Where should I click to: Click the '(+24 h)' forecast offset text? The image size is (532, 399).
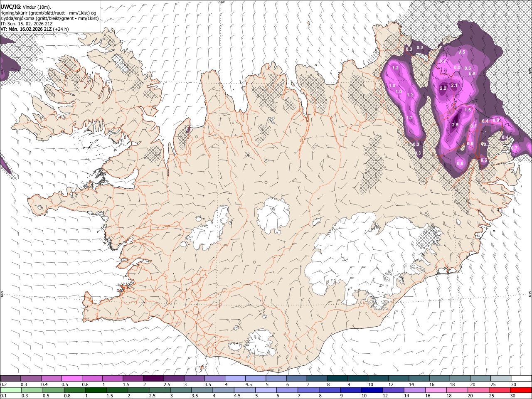pos(61,29)
